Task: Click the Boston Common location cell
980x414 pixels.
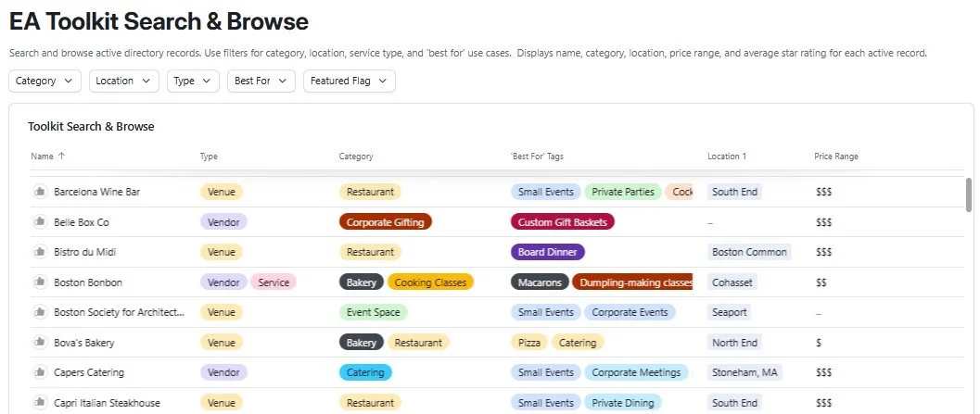Action: tap(749, 252)
